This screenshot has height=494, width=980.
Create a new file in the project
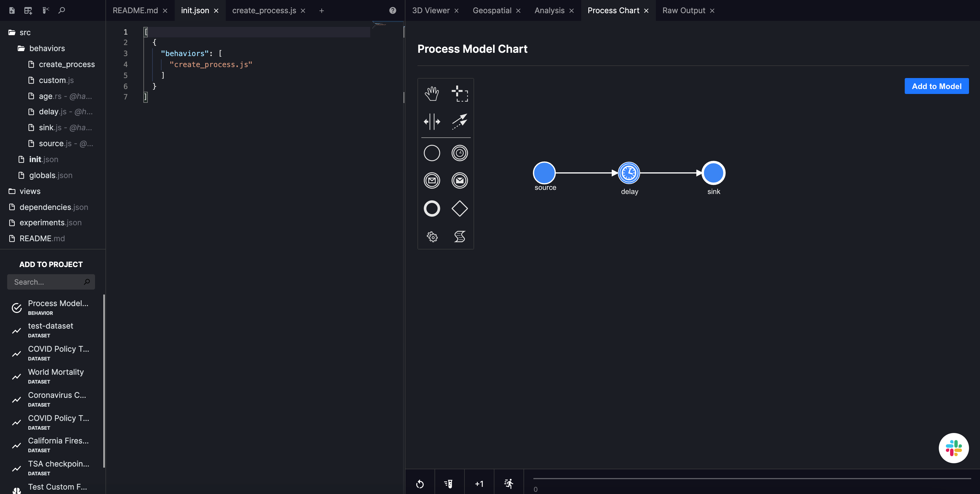(x=12, y=10)
